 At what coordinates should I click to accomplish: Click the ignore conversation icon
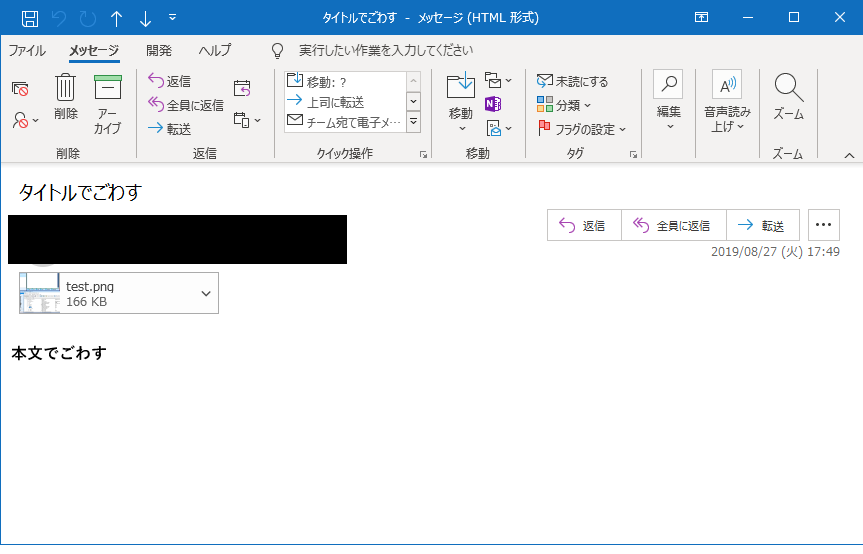click(x=20, y=89)
